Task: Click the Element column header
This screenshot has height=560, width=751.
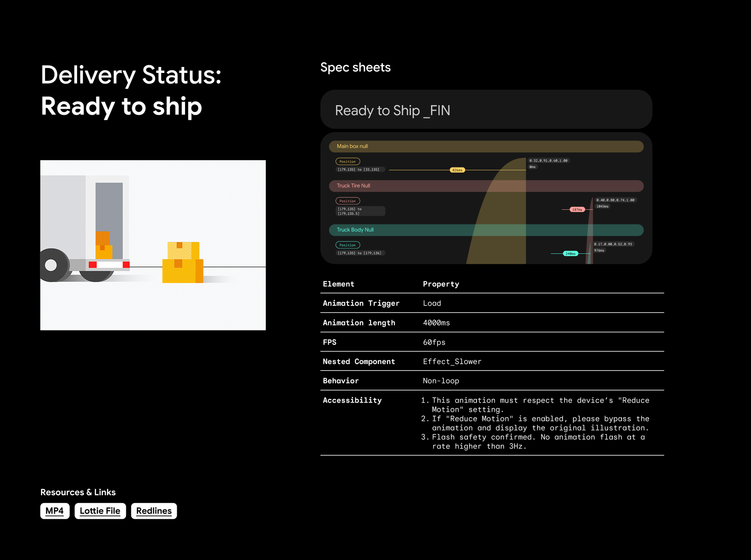Action: 338,284
